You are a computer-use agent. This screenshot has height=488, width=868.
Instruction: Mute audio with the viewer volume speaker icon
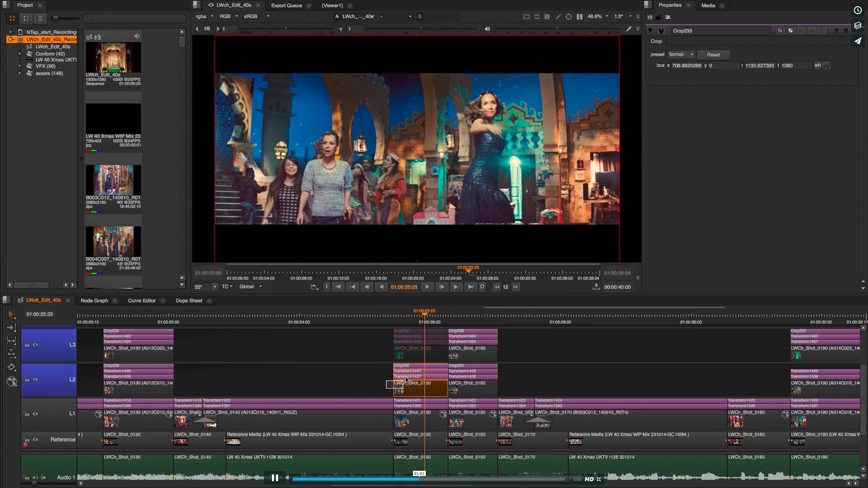[487, 28]
